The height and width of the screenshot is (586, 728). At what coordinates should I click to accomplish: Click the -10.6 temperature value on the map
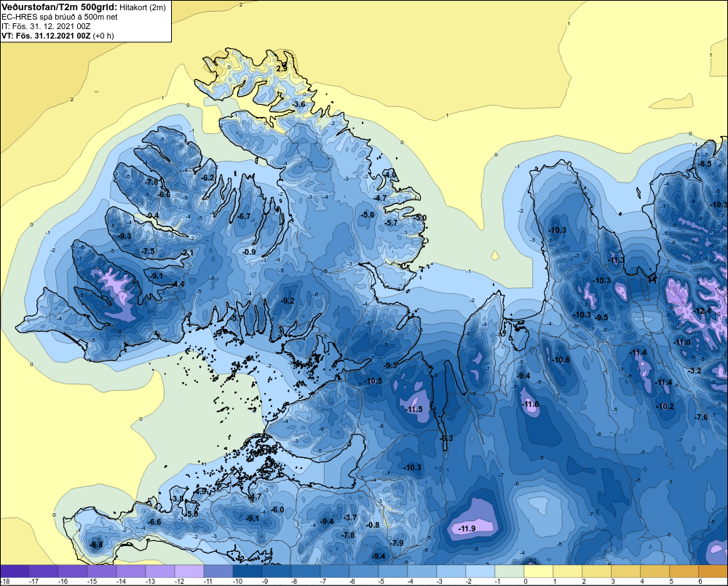(x=561, y=360)
